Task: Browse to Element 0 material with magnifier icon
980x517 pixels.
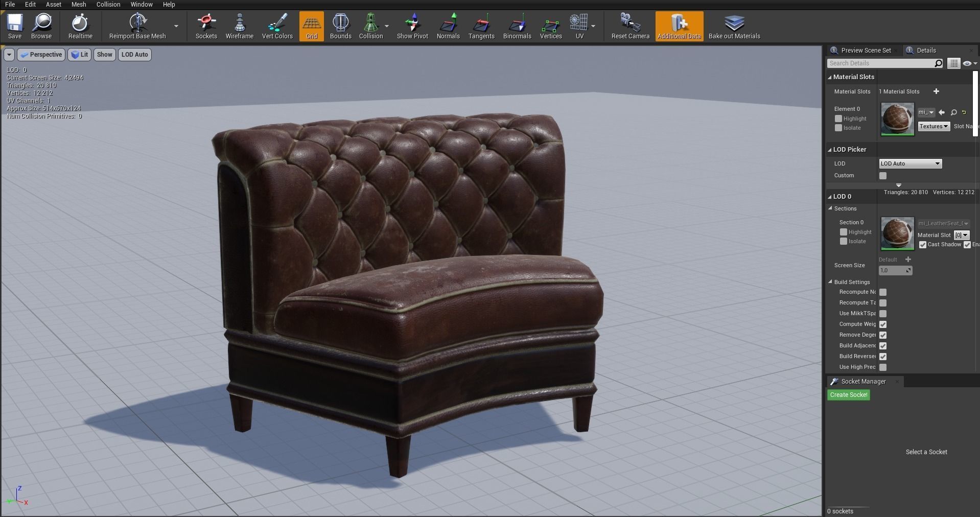Action: 953,112
